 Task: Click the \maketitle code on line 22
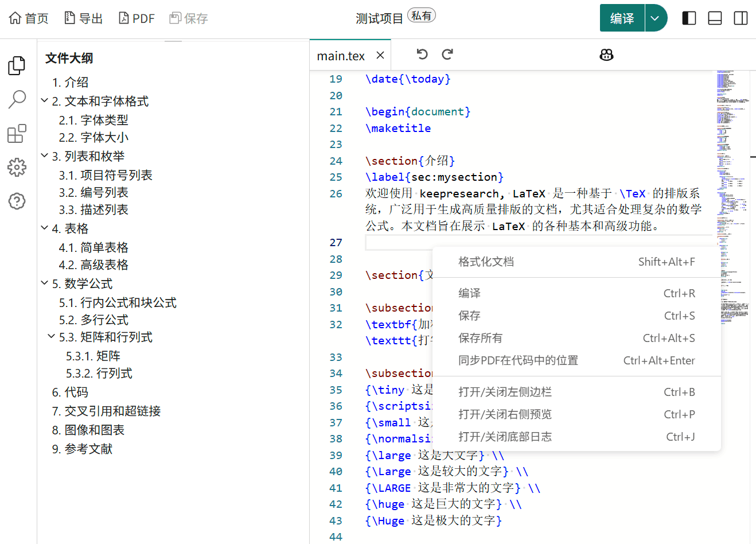pos(398,129)
